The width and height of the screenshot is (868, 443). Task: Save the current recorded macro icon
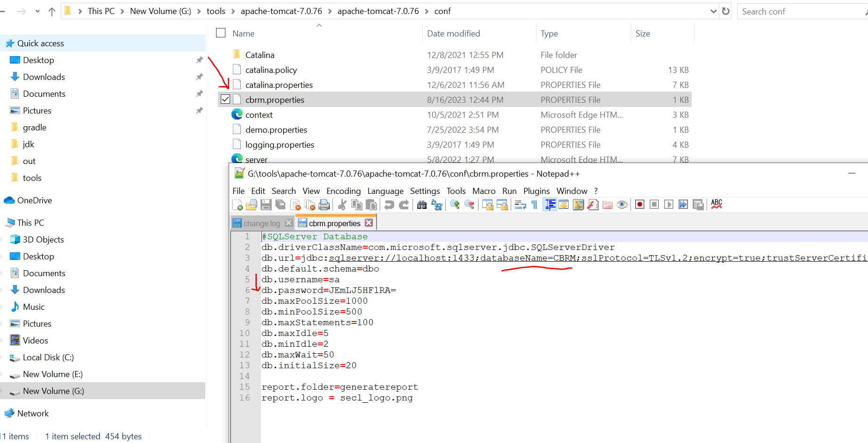click(698, 205)
